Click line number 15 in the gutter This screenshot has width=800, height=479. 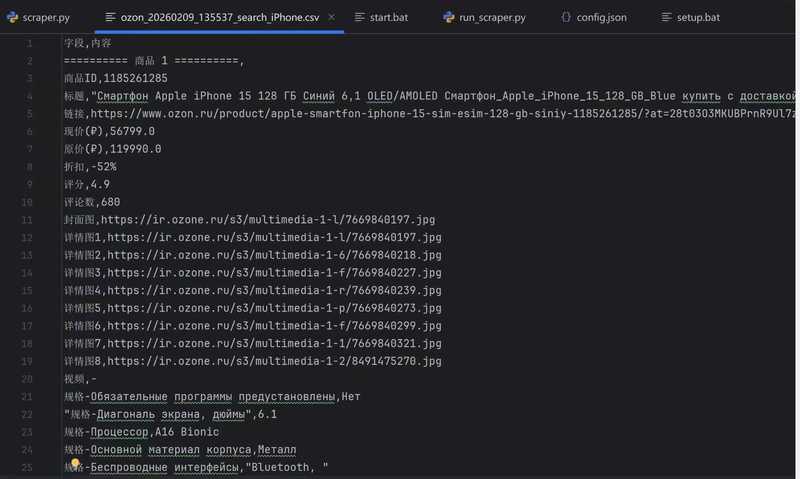[x=26, y=290]
